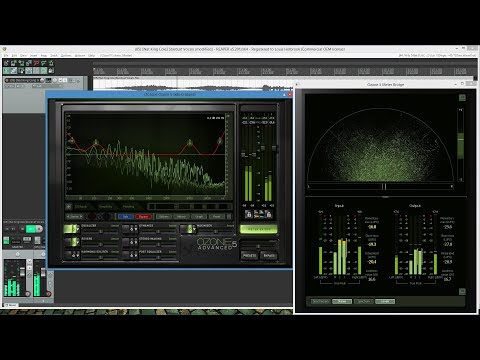Click the green Meter Bridge button
Viewport: 480px width, 360px height.
(259, 229)
